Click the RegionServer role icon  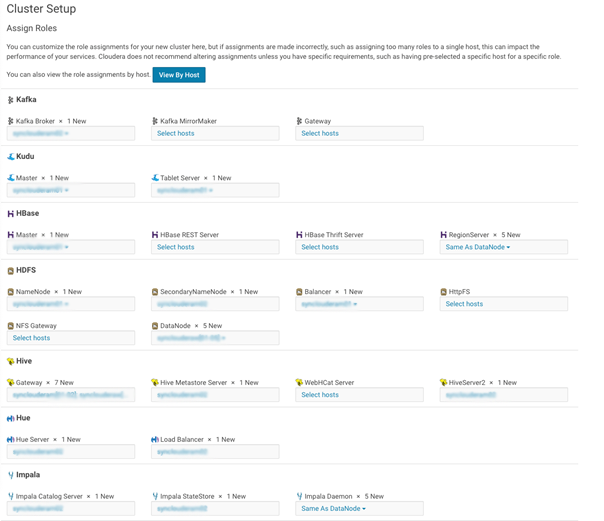click(x=444, y=235)
